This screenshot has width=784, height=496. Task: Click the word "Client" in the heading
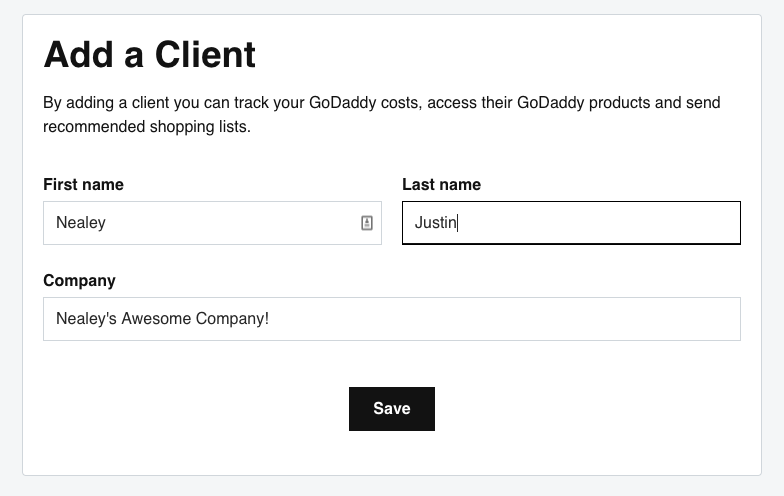click(x=206, y=54)
